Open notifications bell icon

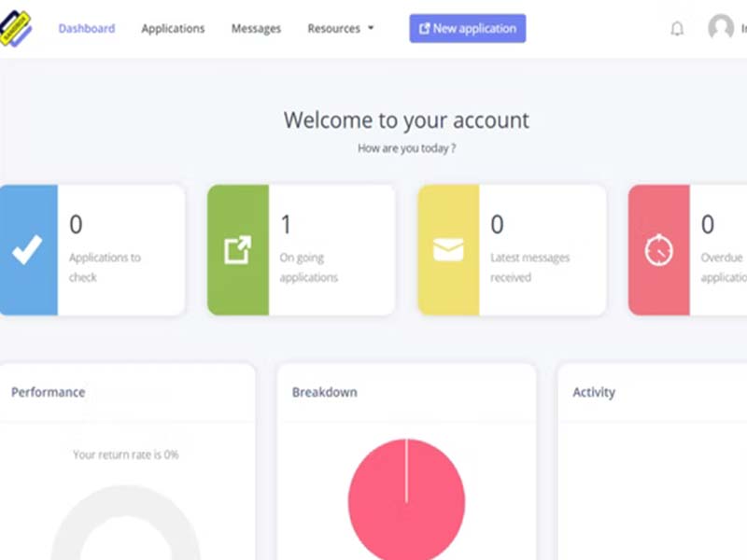[x=677, y=29]
